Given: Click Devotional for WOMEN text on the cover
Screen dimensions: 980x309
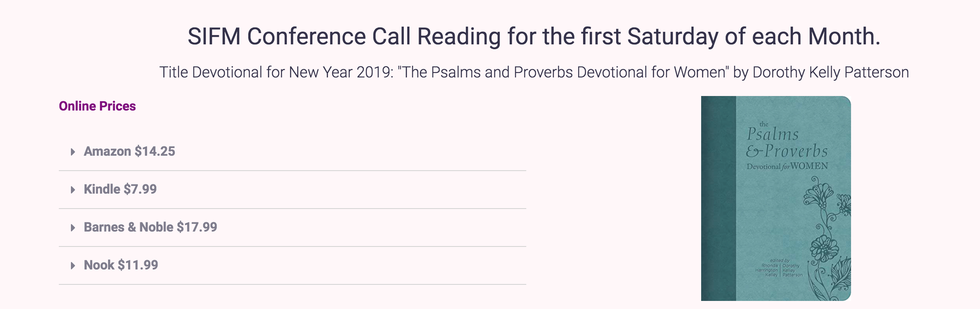Looking at the screenshot, I should click(787, 166).
